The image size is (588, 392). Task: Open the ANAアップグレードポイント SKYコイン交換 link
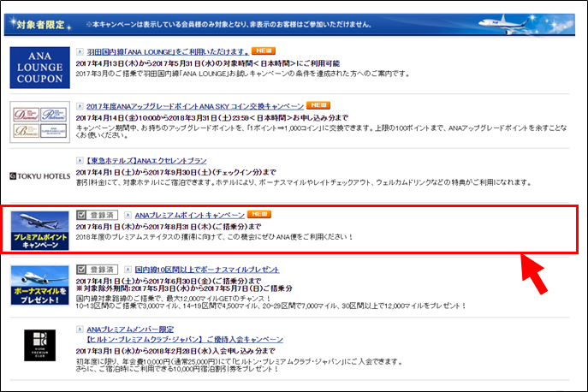pos(195,106)
